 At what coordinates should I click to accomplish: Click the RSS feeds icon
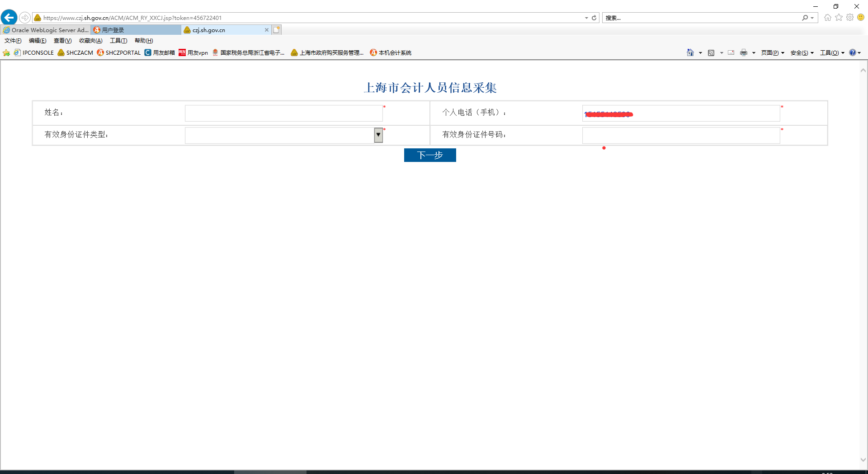coord(711,53)
